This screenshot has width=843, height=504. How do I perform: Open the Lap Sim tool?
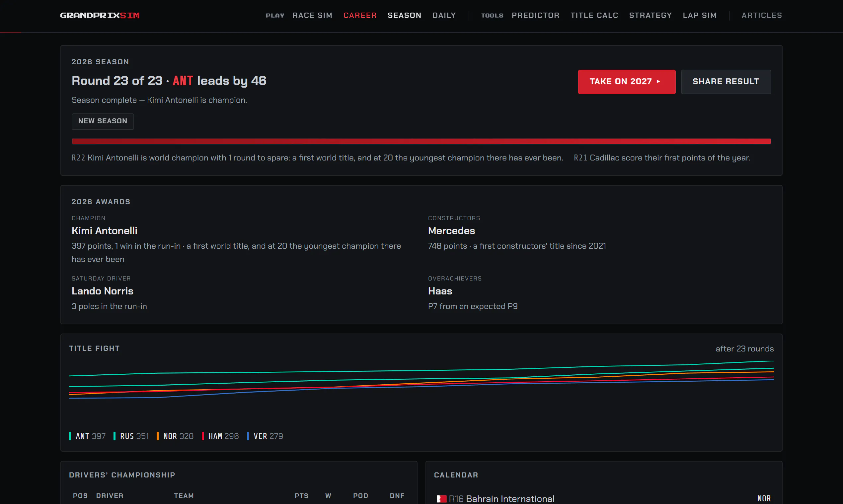click(700, 15)
